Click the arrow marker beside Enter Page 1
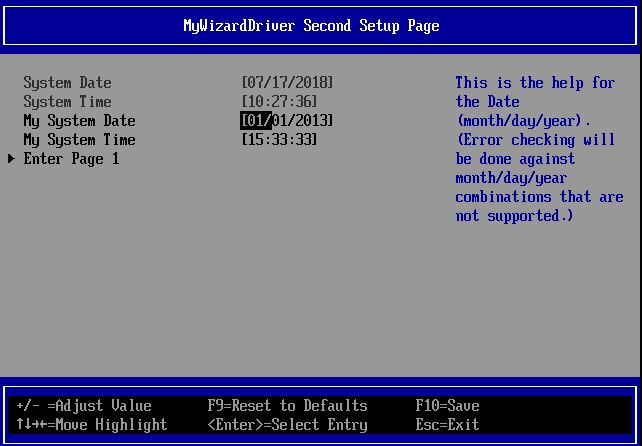 coord(12,159)
